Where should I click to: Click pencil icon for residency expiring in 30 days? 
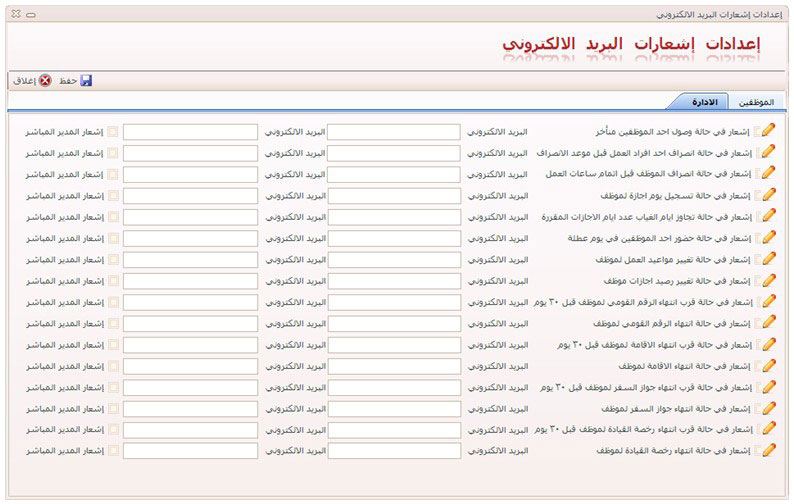tap(769, 344)
